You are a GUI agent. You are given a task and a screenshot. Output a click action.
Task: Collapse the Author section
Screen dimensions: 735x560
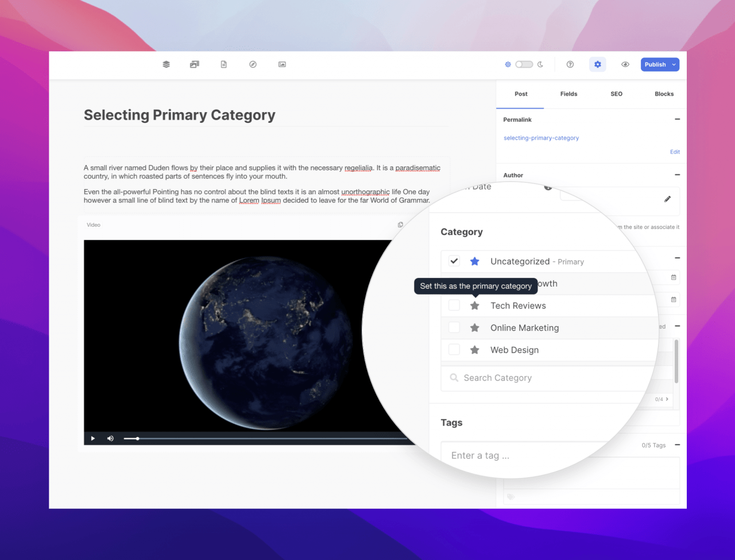pyautogui.click(x=677, y=175)
